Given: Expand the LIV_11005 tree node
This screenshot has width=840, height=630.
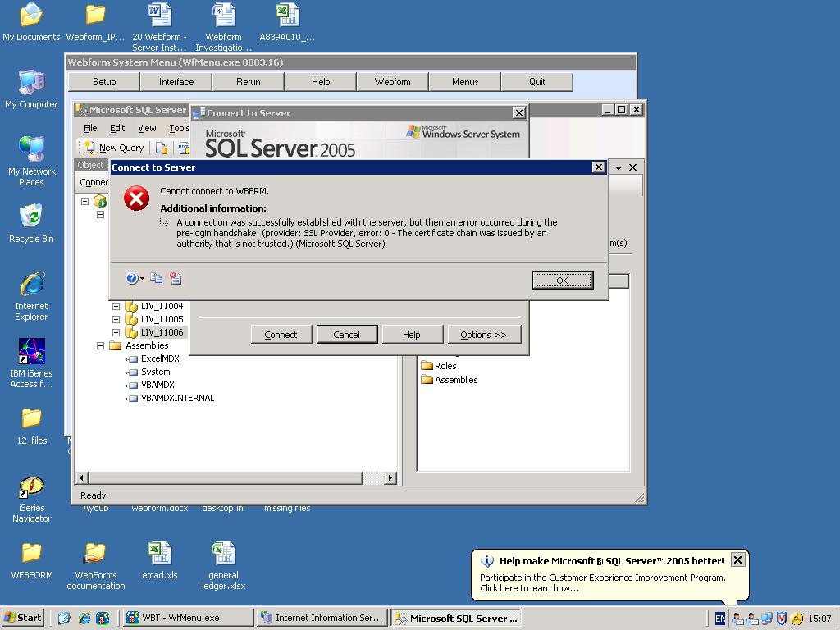Looking at the screenshot, I should pos(116,319).
